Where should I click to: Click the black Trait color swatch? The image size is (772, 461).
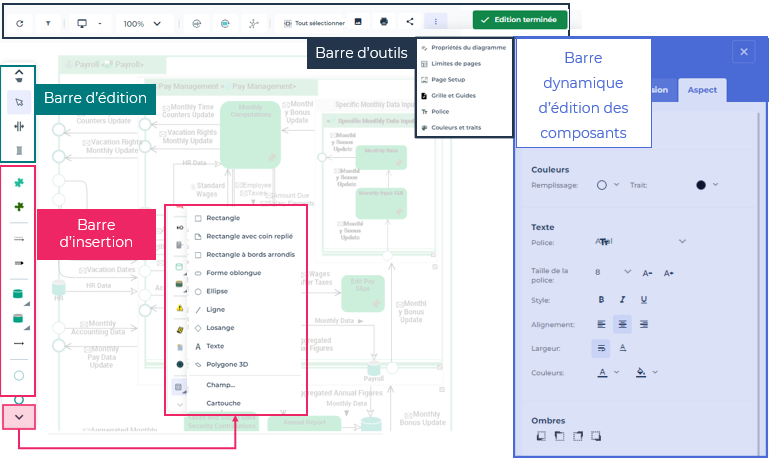[700, 185]
